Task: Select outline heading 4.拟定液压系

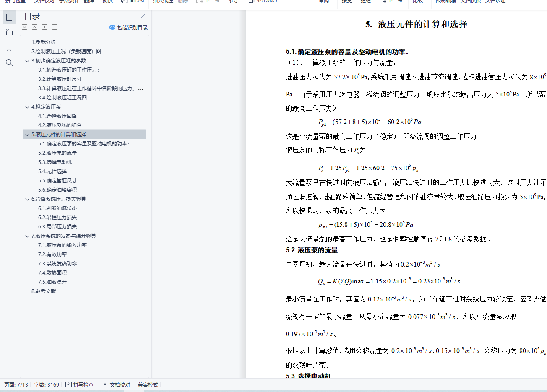Action: click(46, 107)
